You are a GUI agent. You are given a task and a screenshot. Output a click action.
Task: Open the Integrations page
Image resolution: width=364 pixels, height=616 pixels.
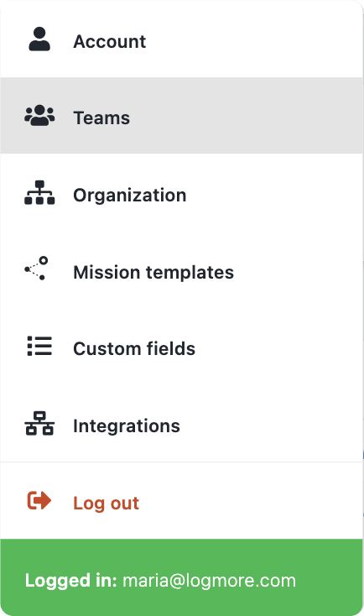pyautogui.click(x=127, y=425)
